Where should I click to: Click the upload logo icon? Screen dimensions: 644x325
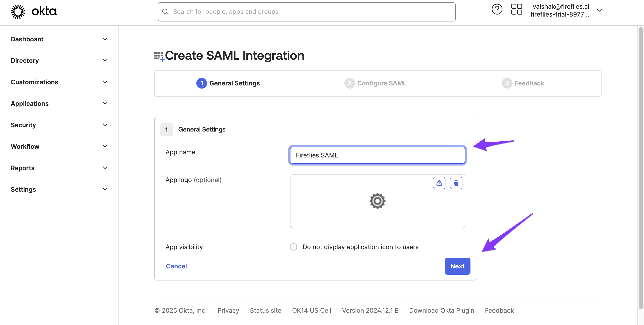tap(439, 183)
